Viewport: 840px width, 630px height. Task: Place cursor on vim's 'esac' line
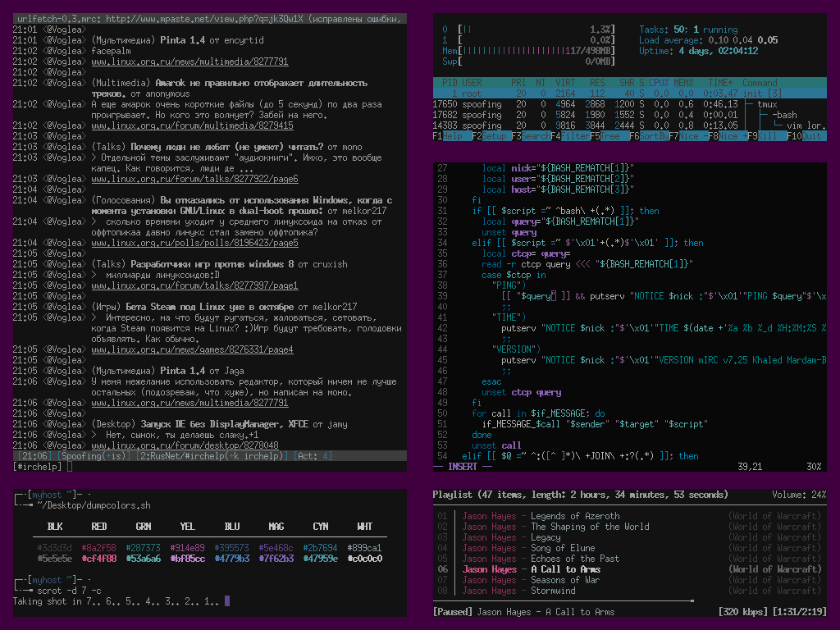[491, 381]
